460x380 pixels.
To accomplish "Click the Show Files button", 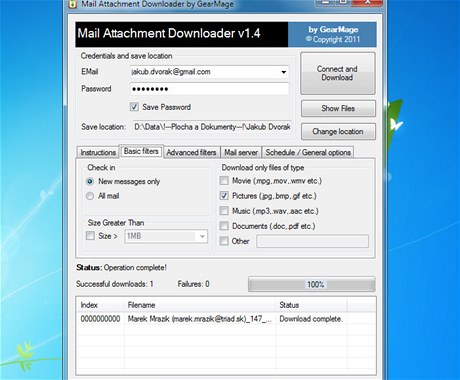I will pos(338,108).
